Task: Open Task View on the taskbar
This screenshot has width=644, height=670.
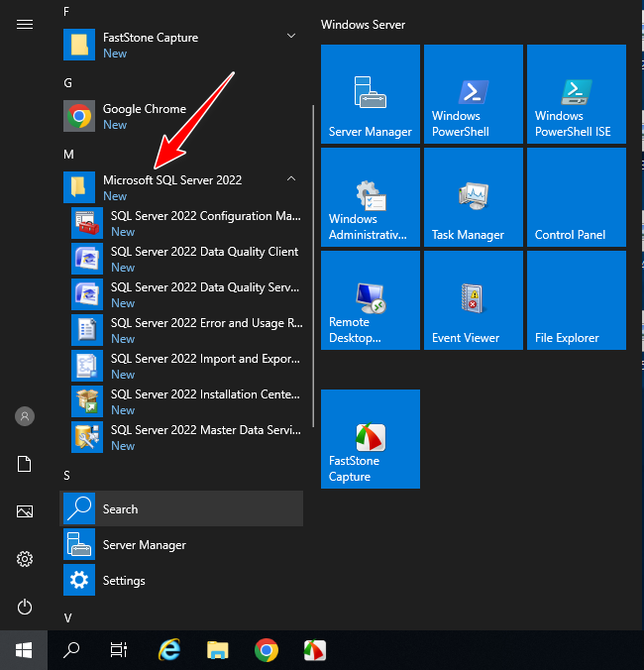Action: tap(118, 650)
